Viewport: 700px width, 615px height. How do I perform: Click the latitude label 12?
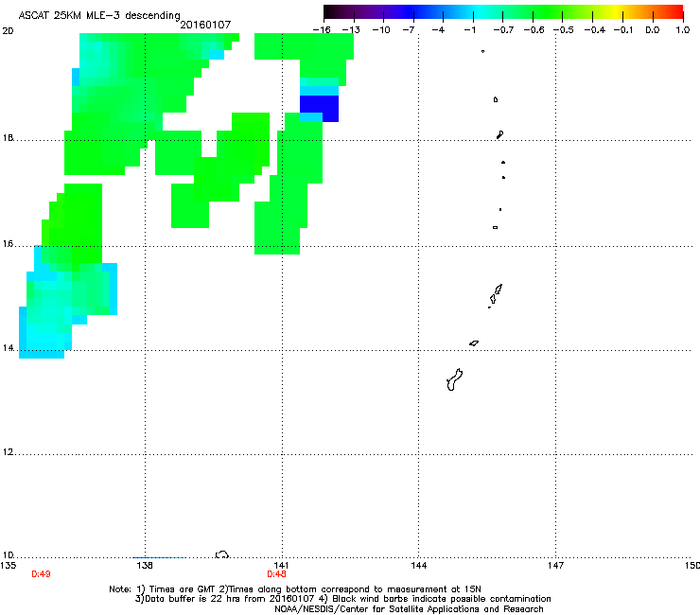(8, 452)
